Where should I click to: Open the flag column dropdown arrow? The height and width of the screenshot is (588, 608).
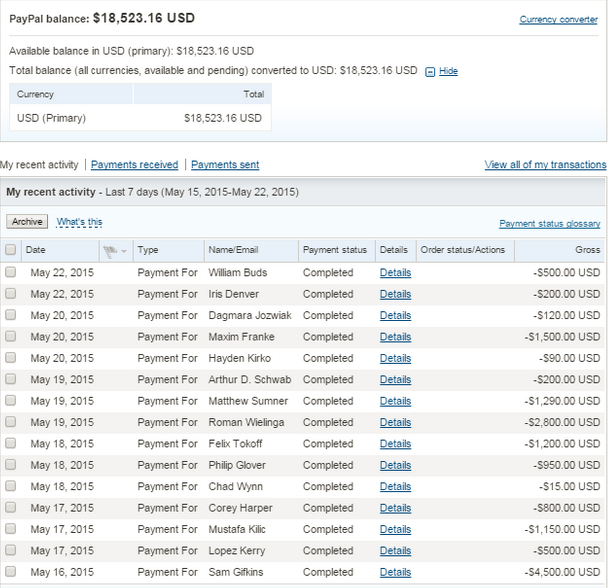[x=124, y=251]
